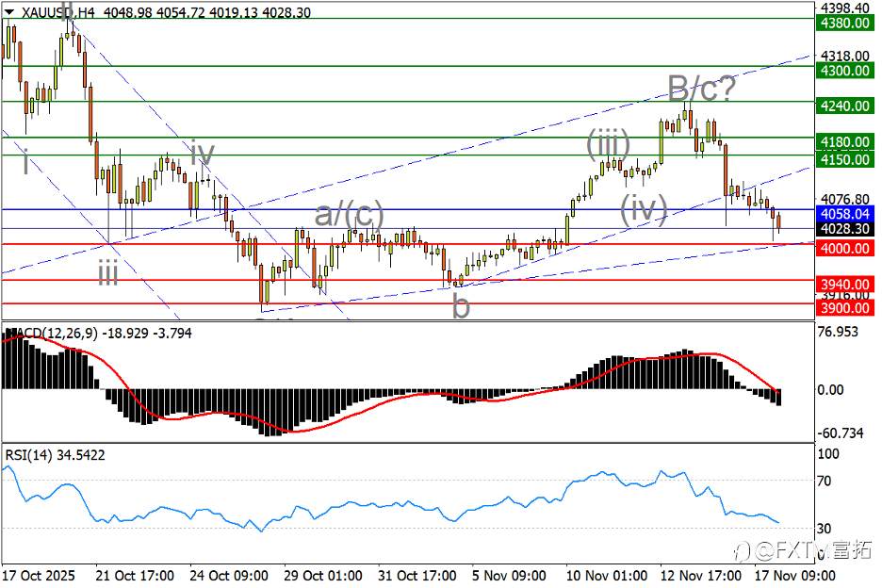Select the red 3940.00 price label

click(845, 285)
